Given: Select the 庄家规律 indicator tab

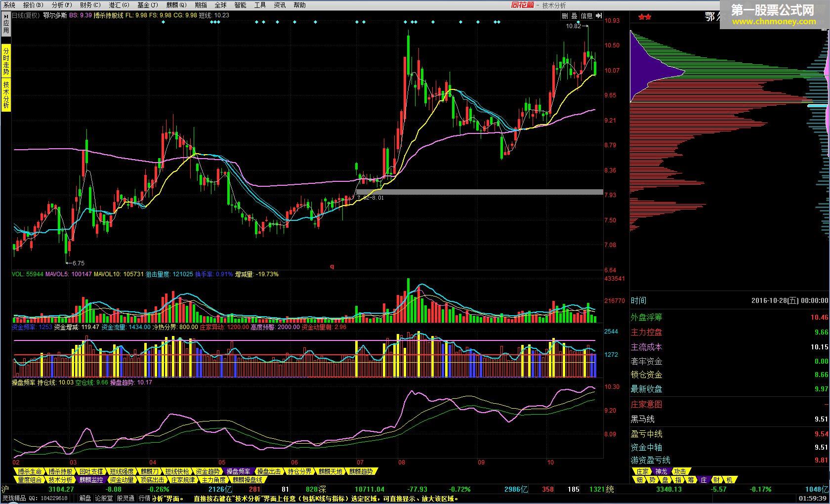Looking at the screenshot, I should 183,479.
